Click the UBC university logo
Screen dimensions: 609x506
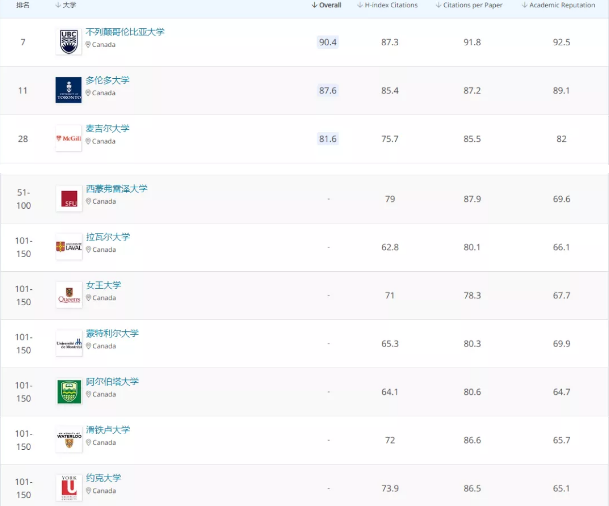click(69, 42)
